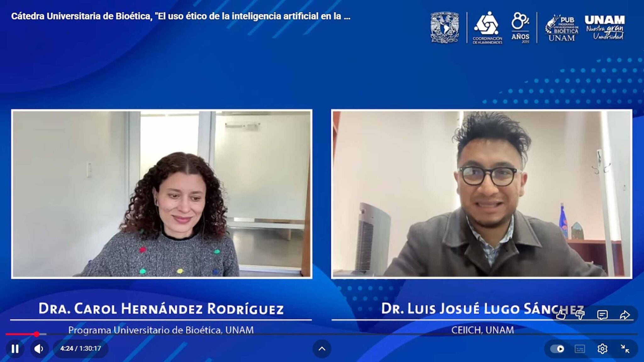Mute audio with the speaker icon
Image resolution: width=644 pixels, height=362 pixels.
[x=39, y=349]
